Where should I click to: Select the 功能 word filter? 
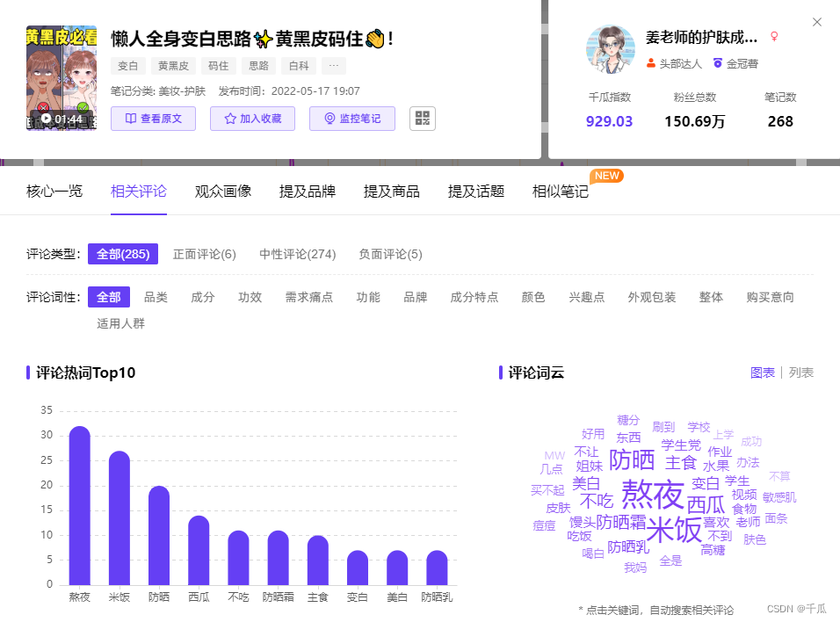tap(368, 297)
